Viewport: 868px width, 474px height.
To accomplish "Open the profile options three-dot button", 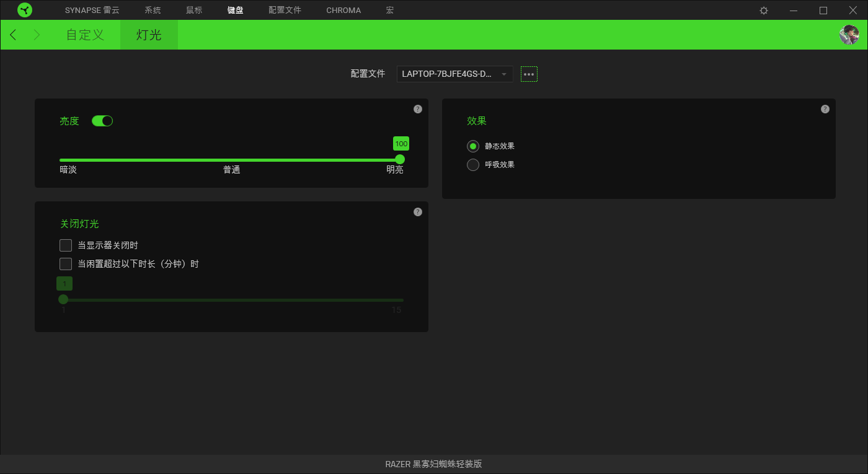I will pos(529,74).
